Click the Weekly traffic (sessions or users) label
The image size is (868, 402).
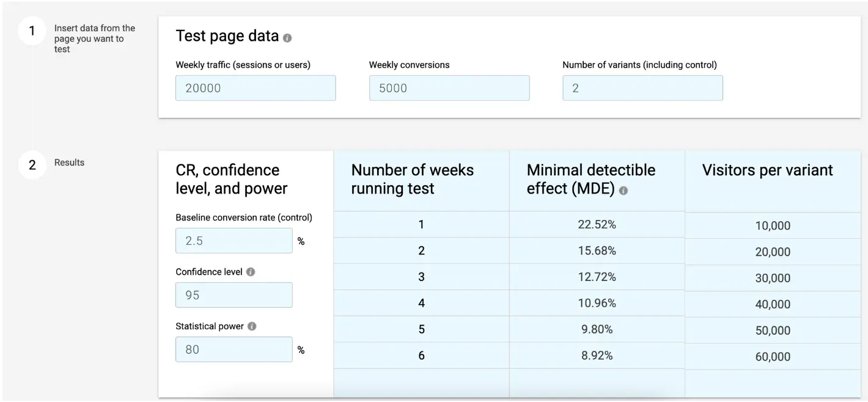click(x=243, y=65)
